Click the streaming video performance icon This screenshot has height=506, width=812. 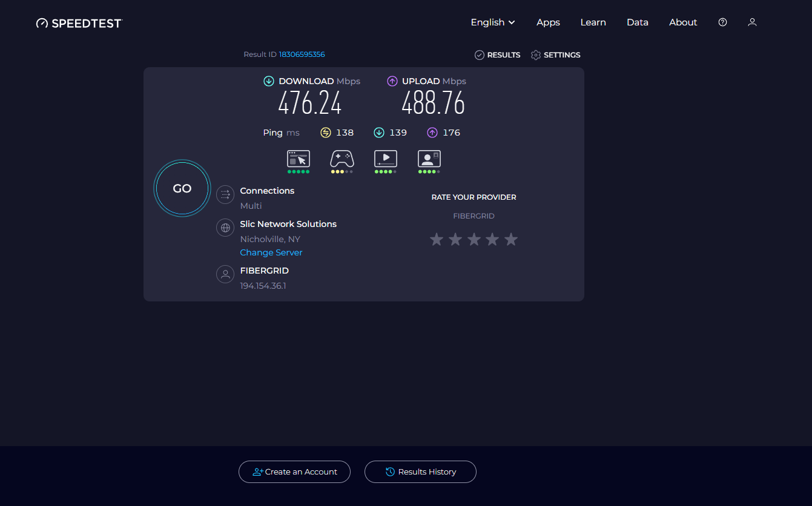(385, 159)
